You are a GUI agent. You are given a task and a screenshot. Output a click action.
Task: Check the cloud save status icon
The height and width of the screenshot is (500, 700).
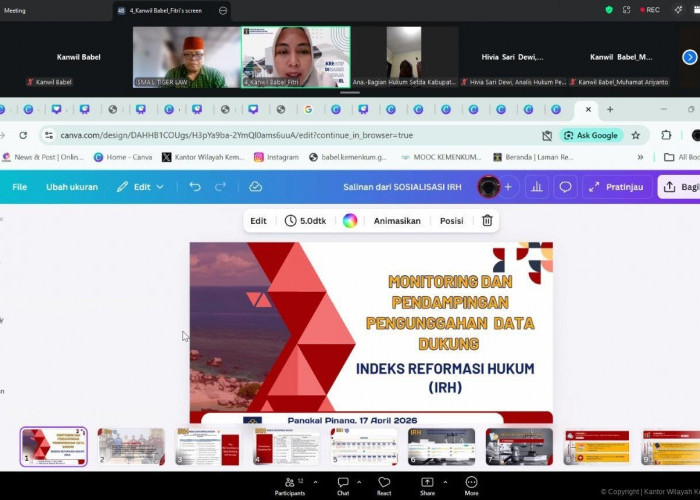(255, 187)
